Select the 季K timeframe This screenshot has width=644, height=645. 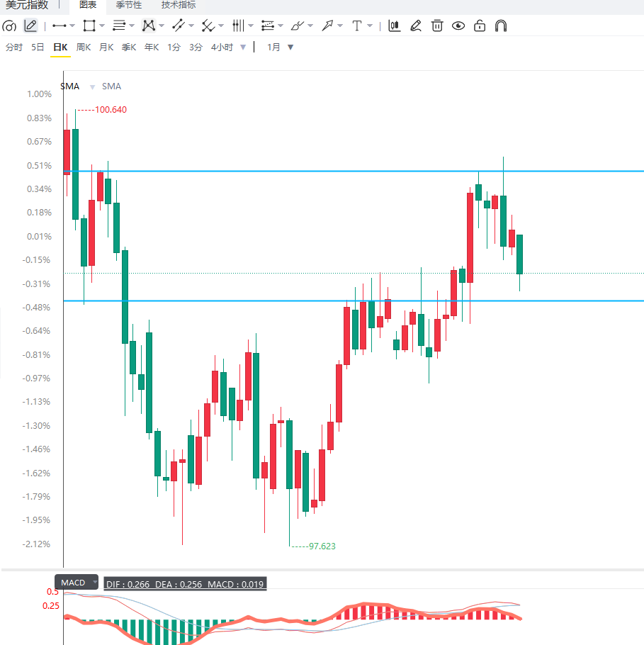(129, 47)
